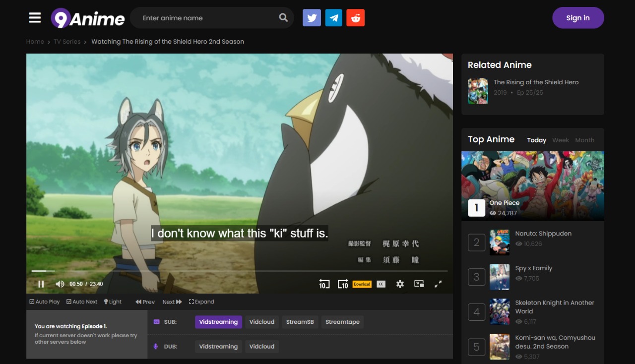
Task: Select DUB Vidcloud server
Action: tap(262, 347)
